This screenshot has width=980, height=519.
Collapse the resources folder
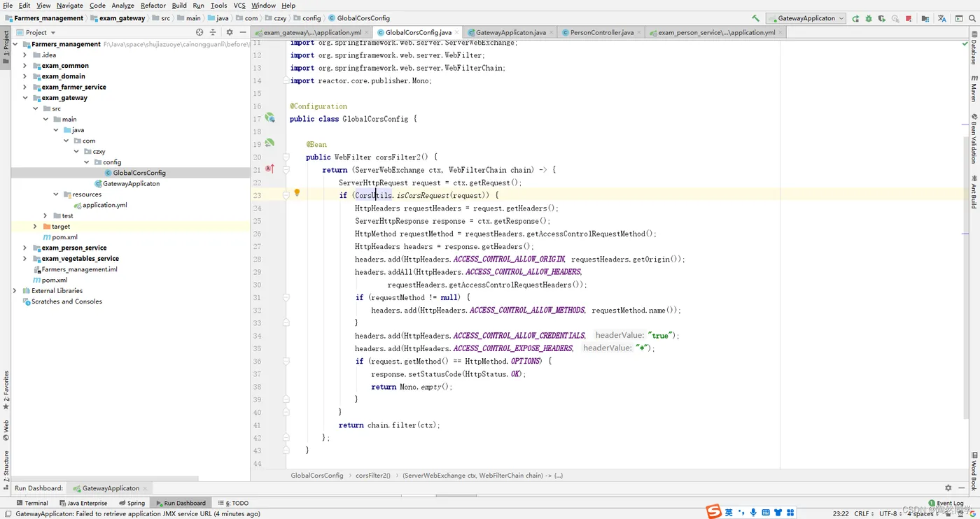[56, 194]
